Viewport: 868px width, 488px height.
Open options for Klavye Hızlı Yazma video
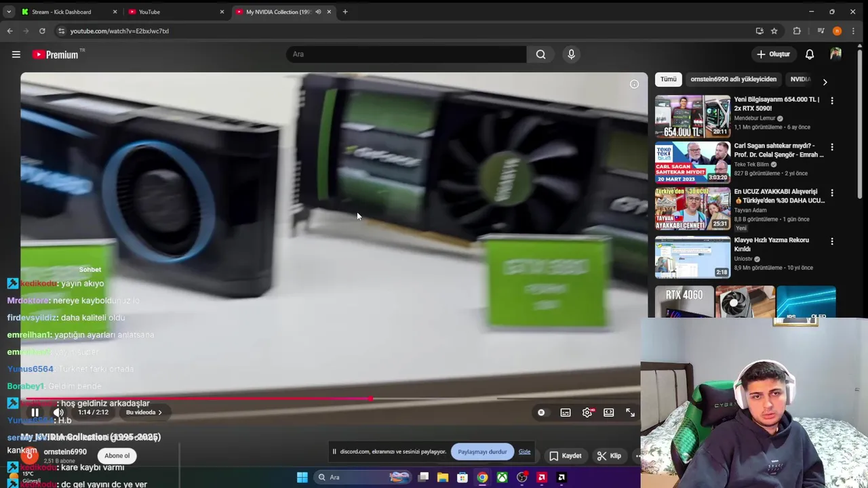coord(832,241)
